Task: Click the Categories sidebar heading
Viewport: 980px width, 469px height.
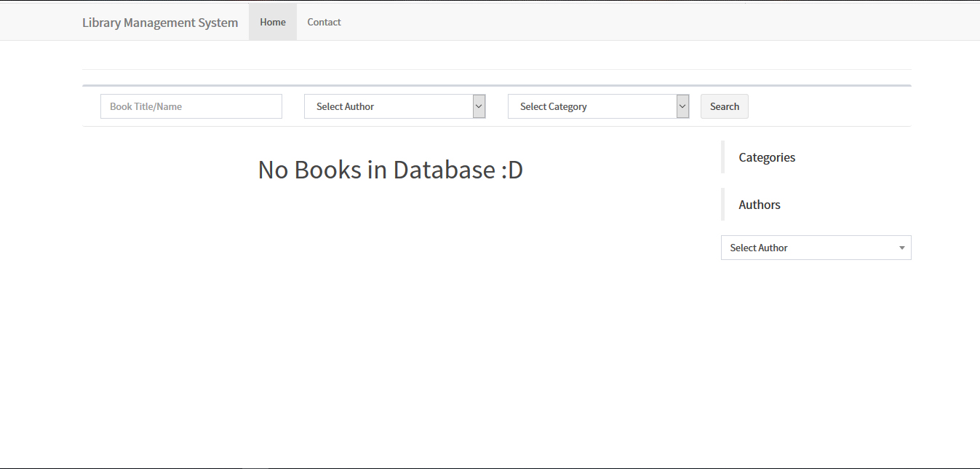Action: (767, 157)
